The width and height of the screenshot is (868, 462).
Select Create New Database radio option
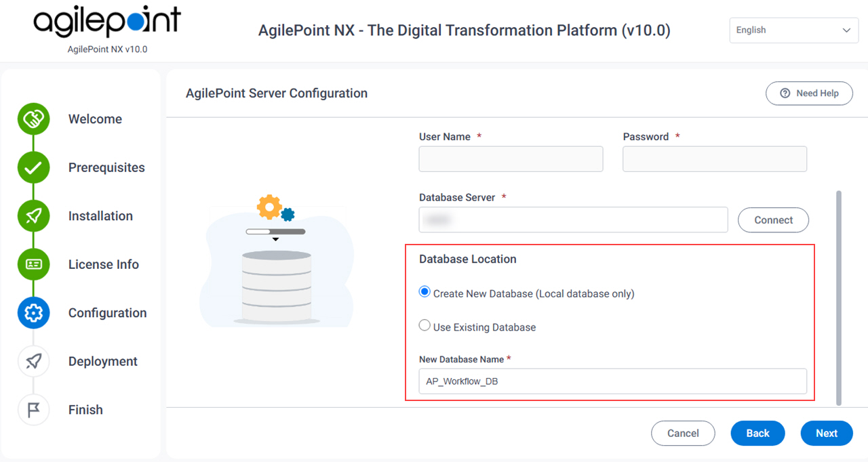pyautogui.click(x=425, y=292)
